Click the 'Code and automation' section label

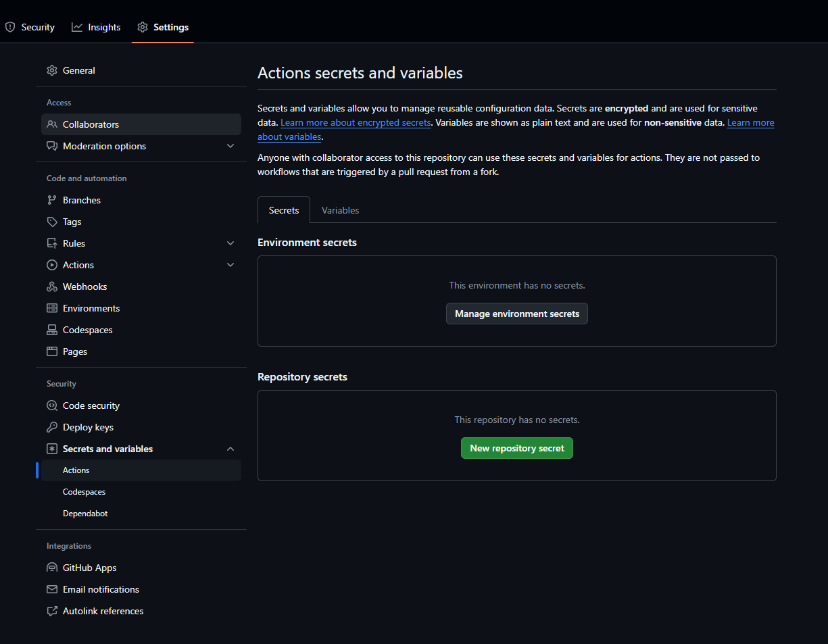(x=87, y=178)
